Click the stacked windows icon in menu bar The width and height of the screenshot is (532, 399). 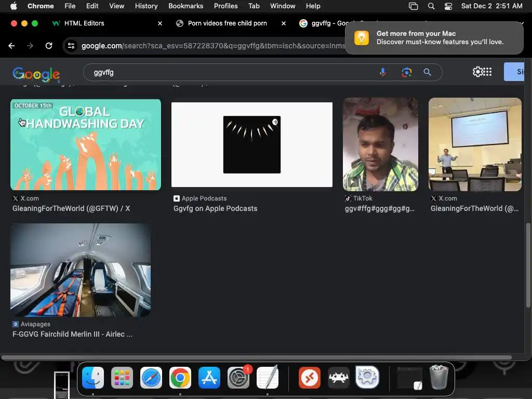413,6
